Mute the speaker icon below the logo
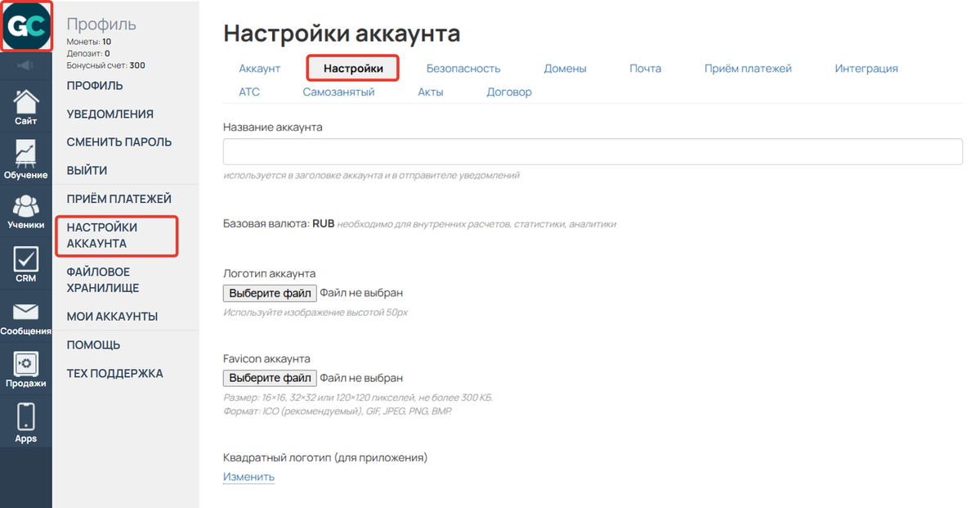Image resolution: width=980 pixels, height=508 pixels. tap(25, 66)
